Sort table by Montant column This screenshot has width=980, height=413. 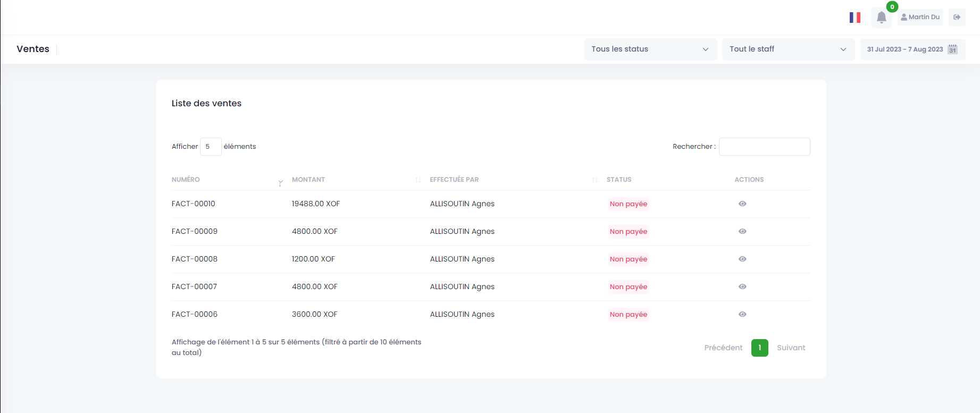point(308,180)
